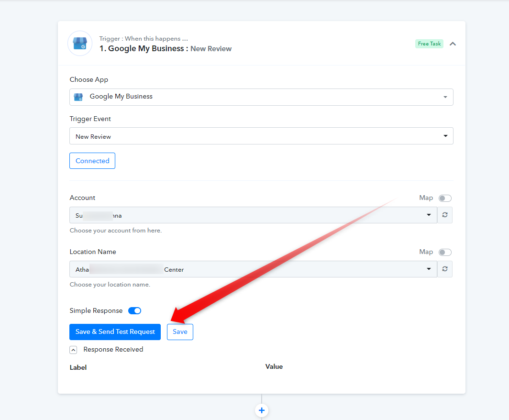Open the Trigger Event dropdown
The image size is (509, 420).
tap(261, 136)
